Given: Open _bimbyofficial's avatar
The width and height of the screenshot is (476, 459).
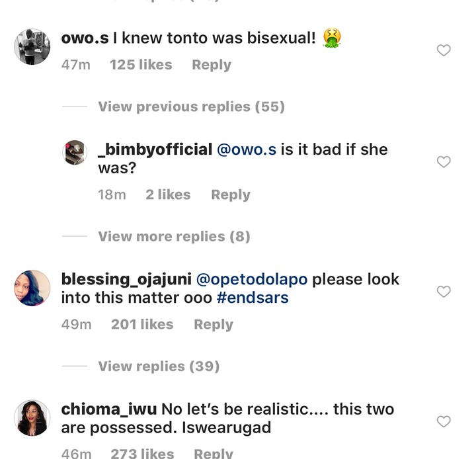Looking at the screenshot, I should click(75, 153).
